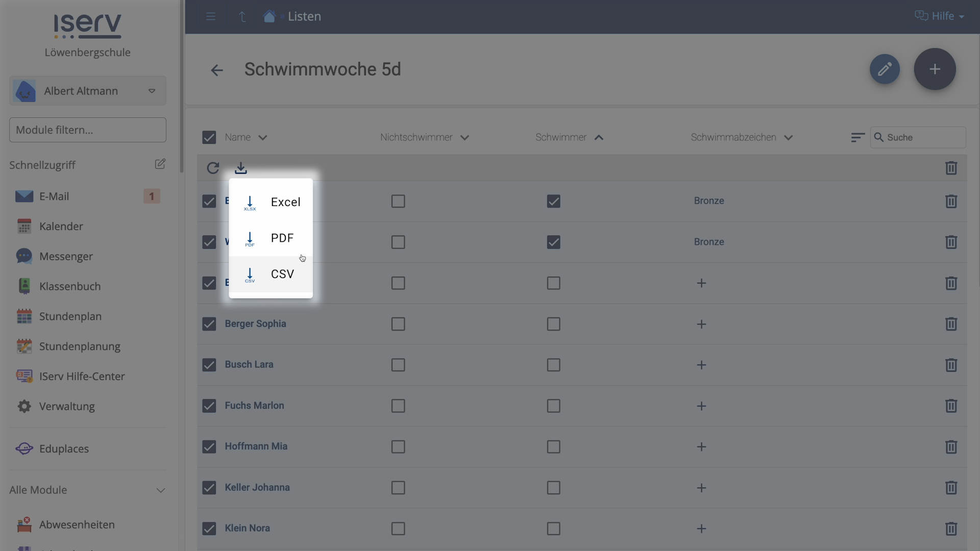
Task: Delete the Berger Sophia row via trash icon
Action: [x=950, y=324]
